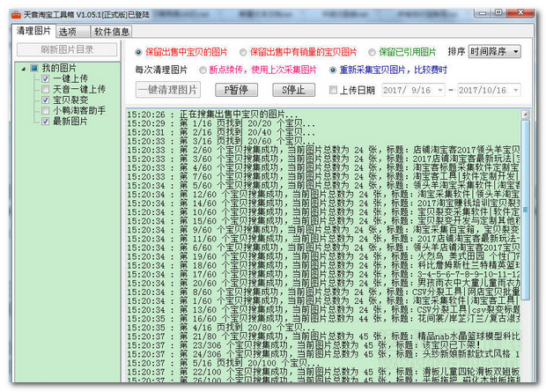This screenshot has height=392, width=546.
Task: Click log line 第 2/16 页找到 20/40 个宝贝
Action: [x=221, y=132]
